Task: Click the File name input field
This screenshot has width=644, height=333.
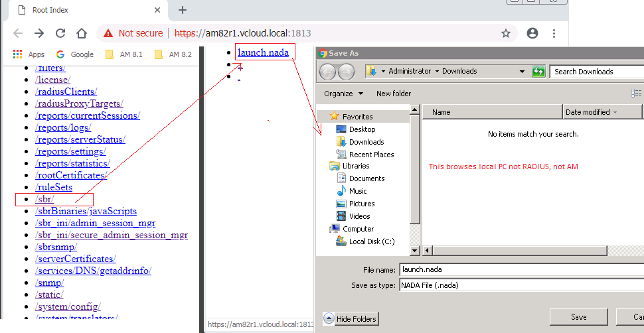Action: [521, 270]
